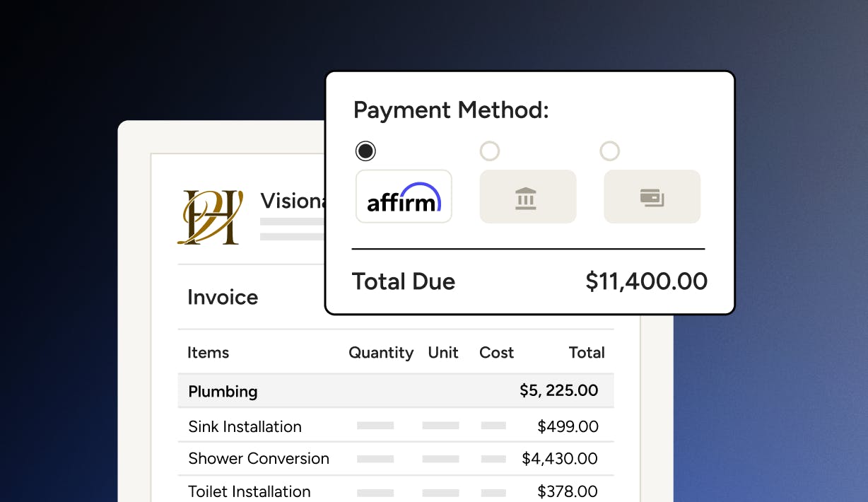Select the Plumbing section row
The image size is (868, 502).
(x=396, y=391)
